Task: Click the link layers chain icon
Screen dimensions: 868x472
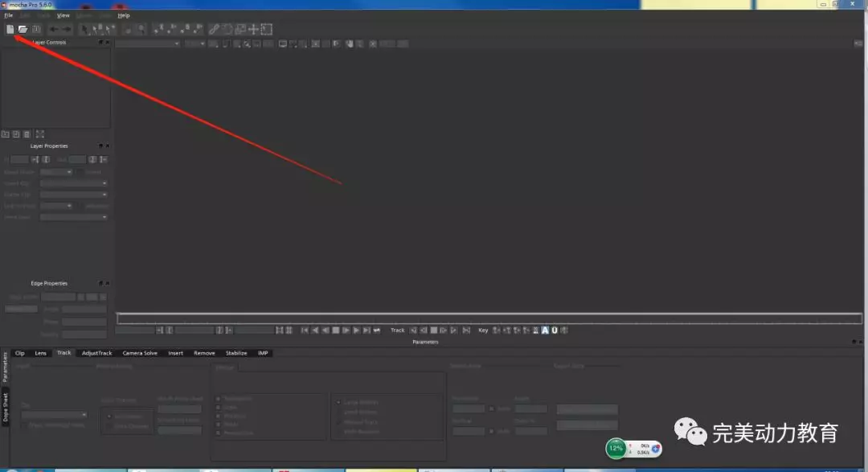Action: click(214, 29)
